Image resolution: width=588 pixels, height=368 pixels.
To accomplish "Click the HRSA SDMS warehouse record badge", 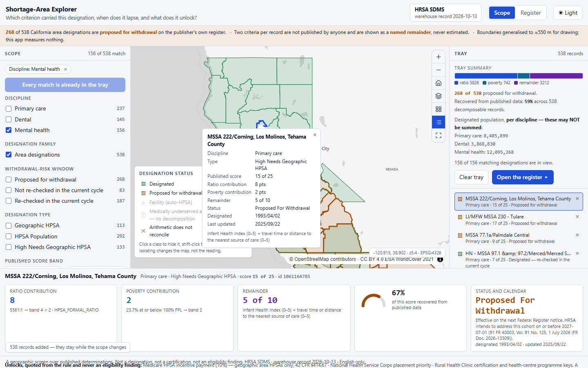I will [x=445, y=13].
